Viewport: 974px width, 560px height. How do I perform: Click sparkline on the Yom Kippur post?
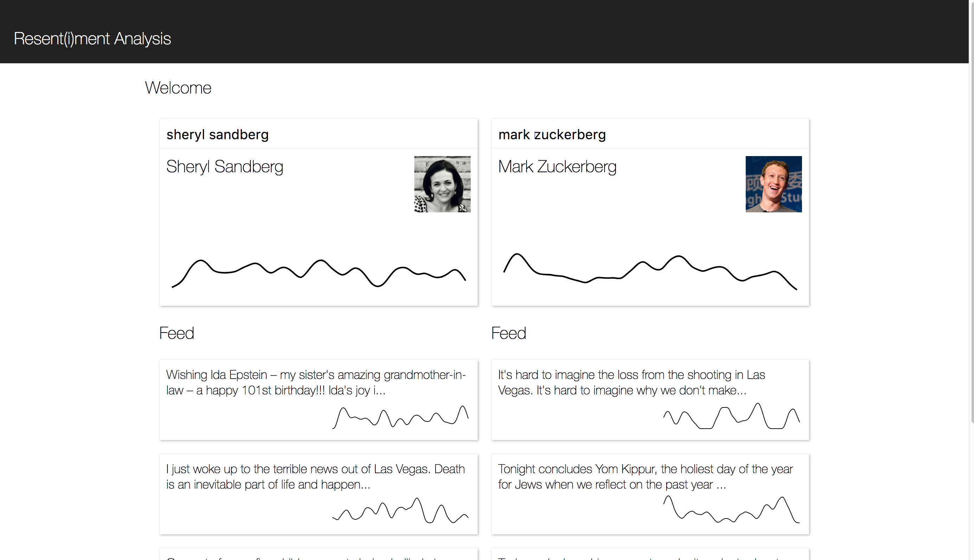coord(732,509)
